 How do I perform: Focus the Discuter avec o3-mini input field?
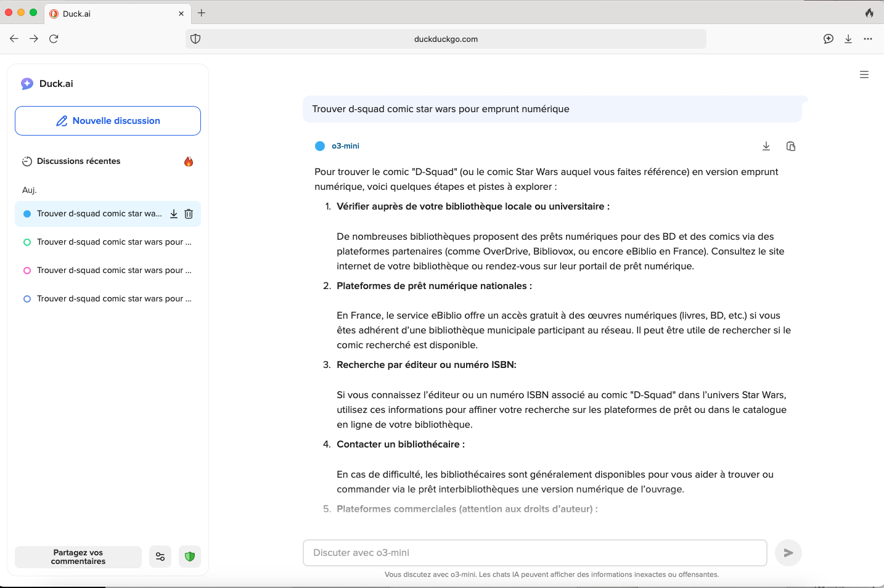tap(534, 553)
